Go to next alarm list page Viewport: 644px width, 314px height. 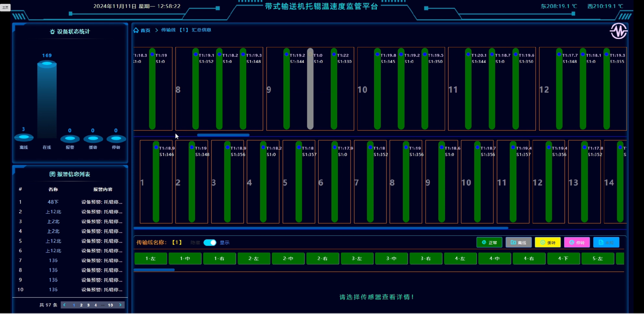point(120,305)
